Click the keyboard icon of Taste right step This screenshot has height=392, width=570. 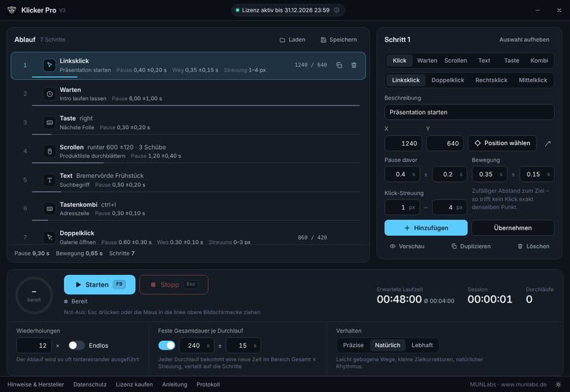click(x=49, y=123)
